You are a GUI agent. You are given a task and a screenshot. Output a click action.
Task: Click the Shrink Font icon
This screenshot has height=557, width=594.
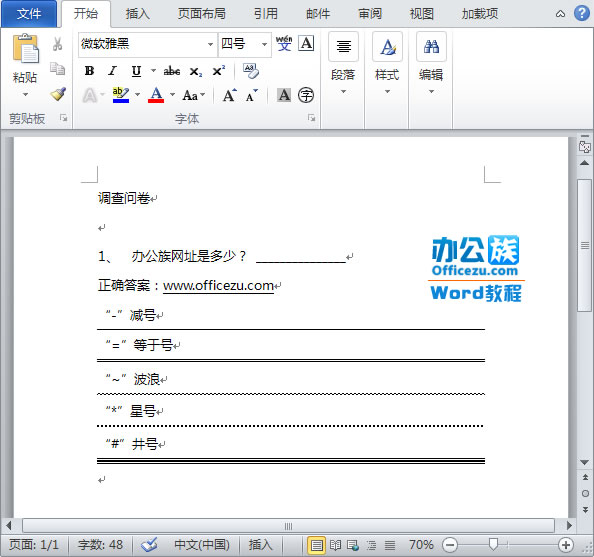[x=252, y=95]
